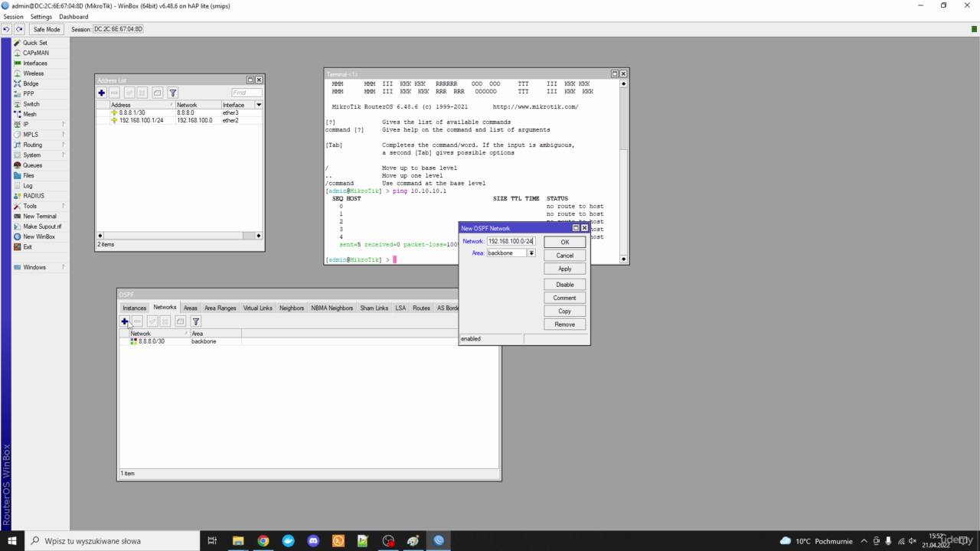Screen dimensions: 980x551
Task: Open the Area dropdown arrow
Action: [x=531, y=253]
